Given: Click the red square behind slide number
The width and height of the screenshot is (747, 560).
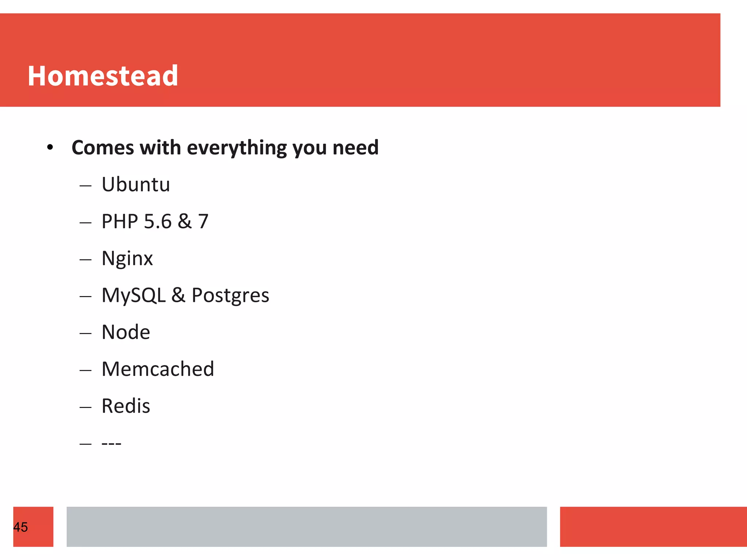Looking at the screenshot, I should 33,526.
